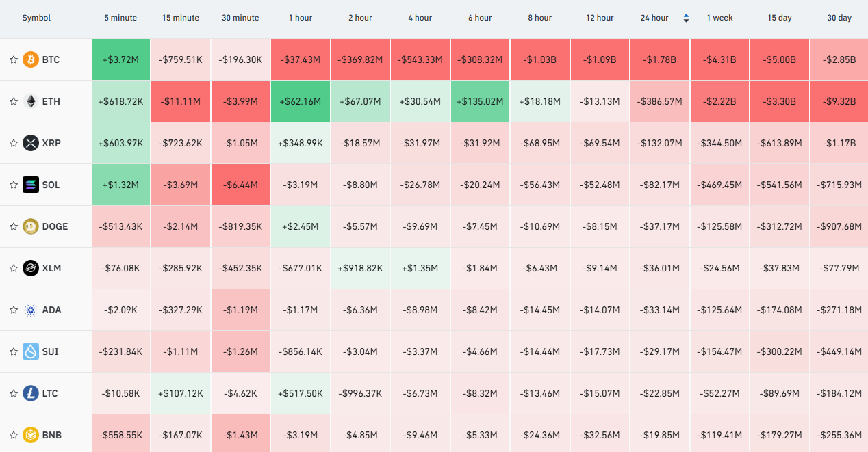
Task: Click the 24 hour sort arrows
Action: click(686, 18)
